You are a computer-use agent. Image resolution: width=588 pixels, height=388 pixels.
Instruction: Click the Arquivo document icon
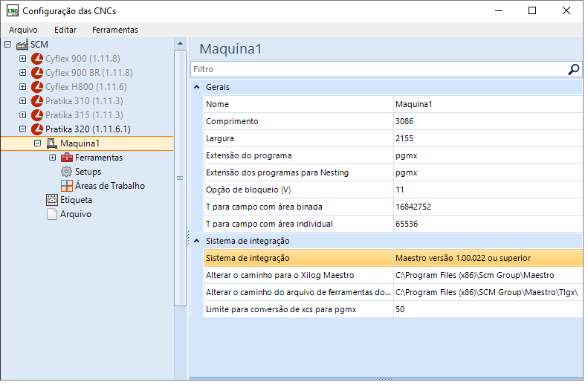point(52,214)
